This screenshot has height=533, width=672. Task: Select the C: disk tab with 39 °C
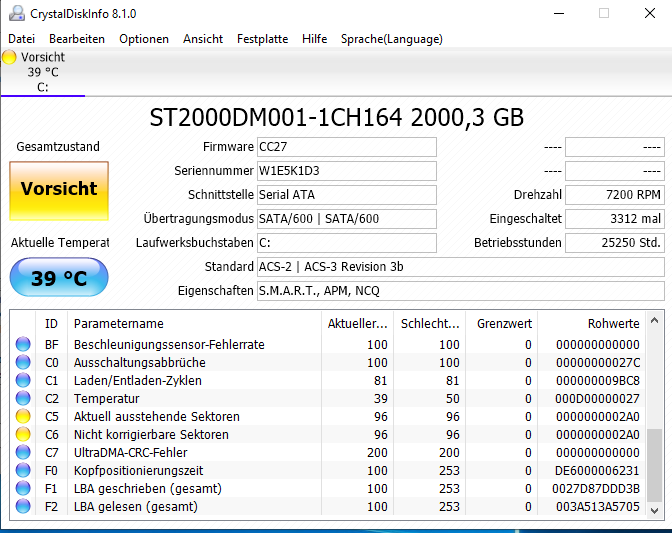click(x=43, y=72)
